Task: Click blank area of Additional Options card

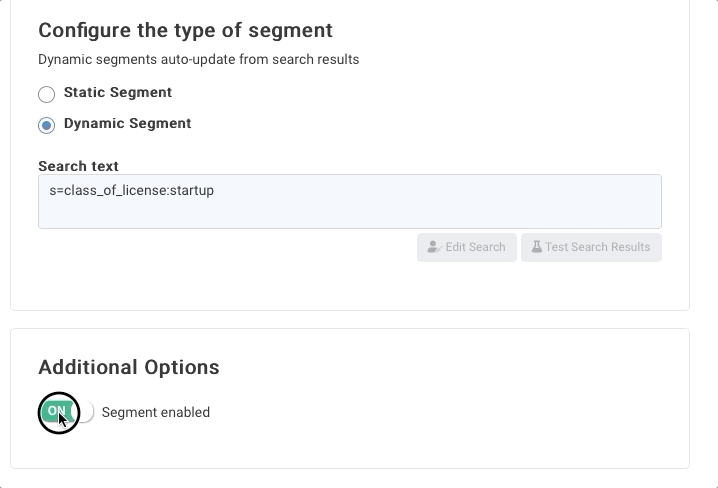Action: point(449,412)
